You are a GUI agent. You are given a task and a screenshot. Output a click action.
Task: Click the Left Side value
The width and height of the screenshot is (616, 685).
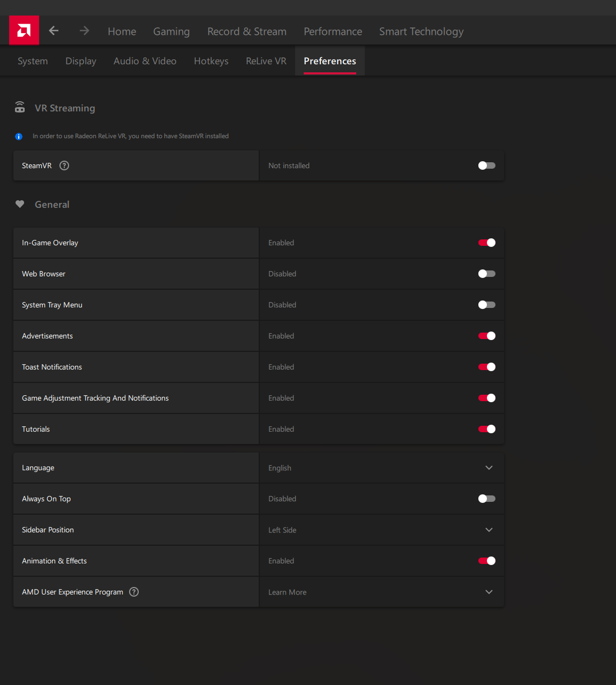282,530
